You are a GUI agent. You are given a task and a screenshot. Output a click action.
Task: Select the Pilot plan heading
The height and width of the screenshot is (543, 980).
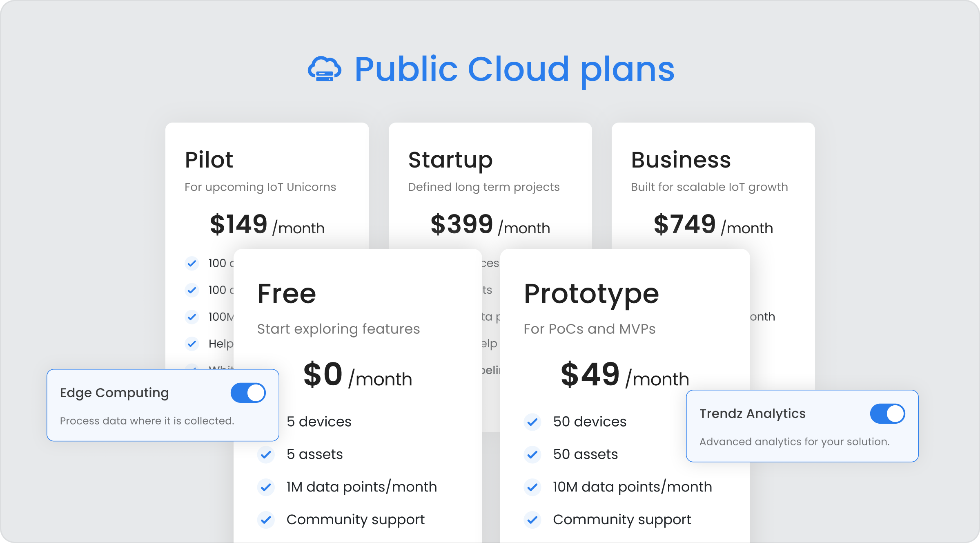(x=209, y=160)
